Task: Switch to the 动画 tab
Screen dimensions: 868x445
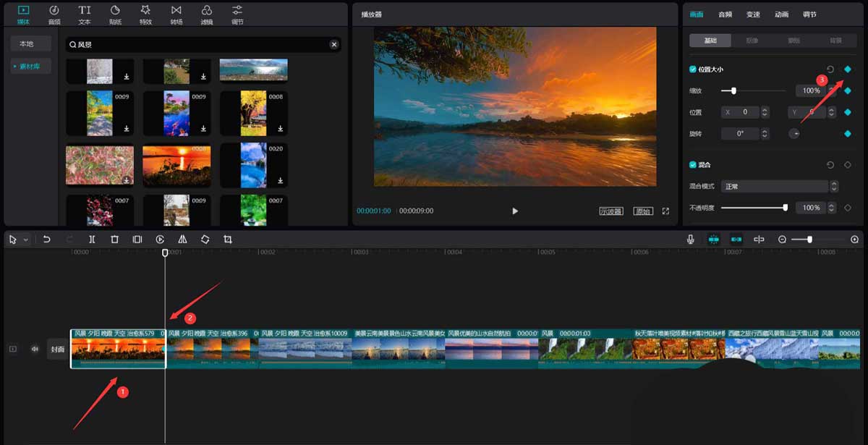Action: click(x=781, y=14)
